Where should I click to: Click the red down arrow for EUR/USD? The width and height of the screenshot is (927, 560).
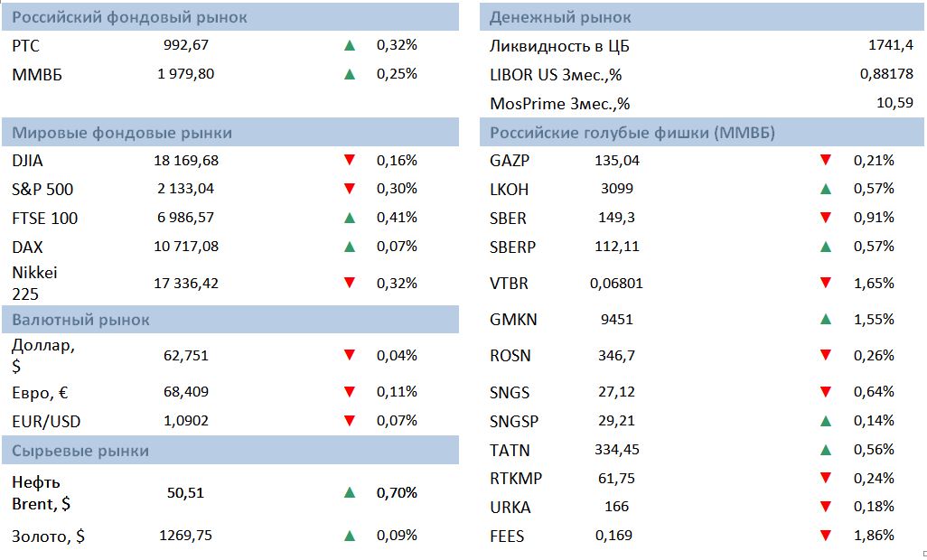349,420
